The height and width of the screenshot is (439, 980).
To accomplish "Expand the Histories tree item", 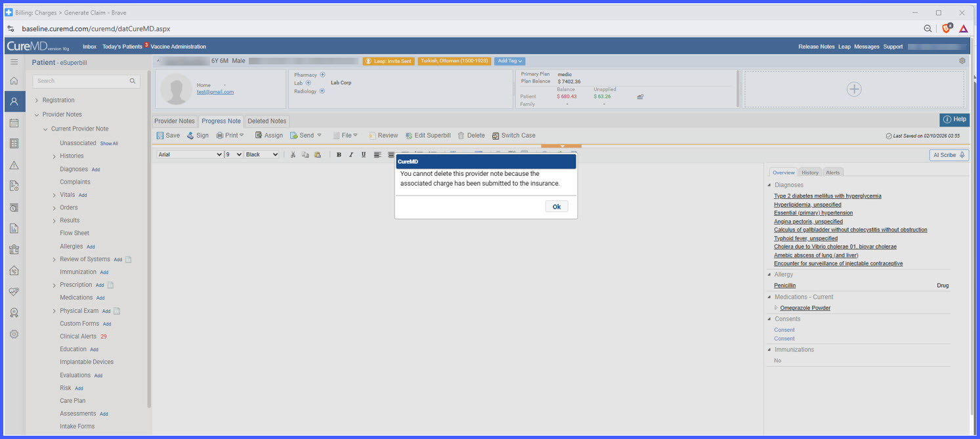I will pos(54,156).
